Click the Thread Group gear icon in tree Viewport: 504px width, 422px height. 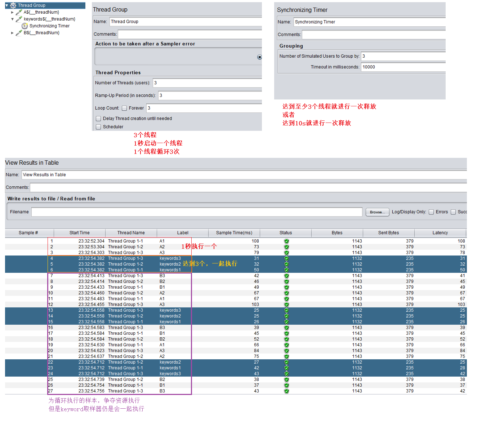(13, 5)
